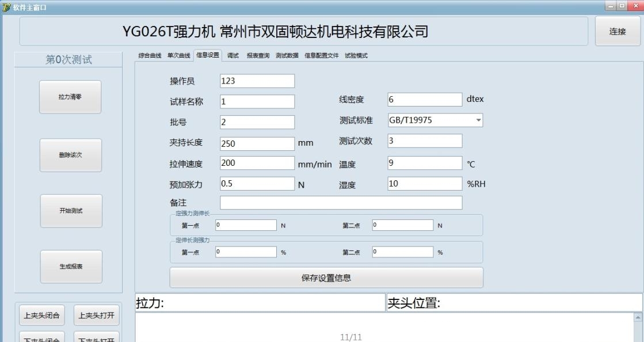This screenshot has width=644, height=342.
Task: Click the 拉伸速度 input box
Action: pyautogui.click(x=257, y=163)
